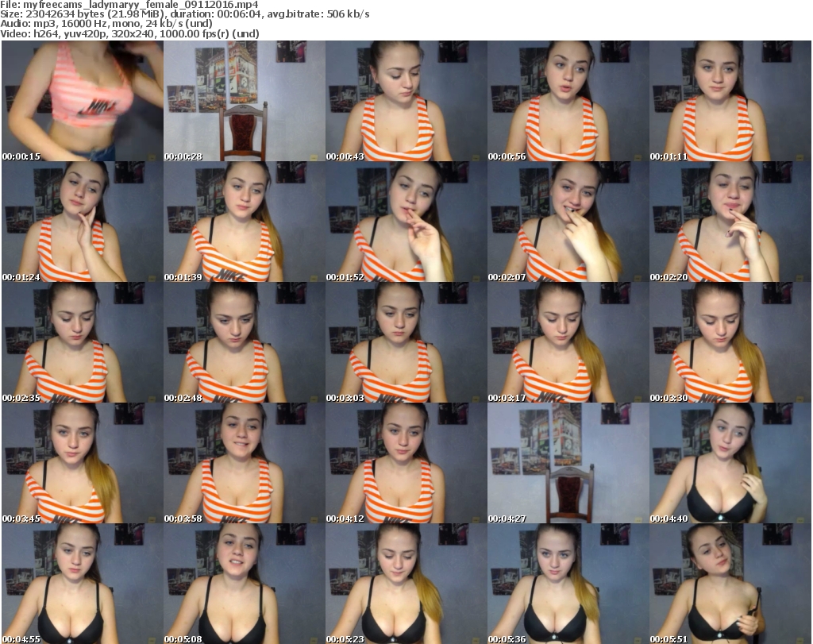Pick the frame stamped 00:03:03
The width and height of the screenshot is (813, 644).
coord(406,343)
